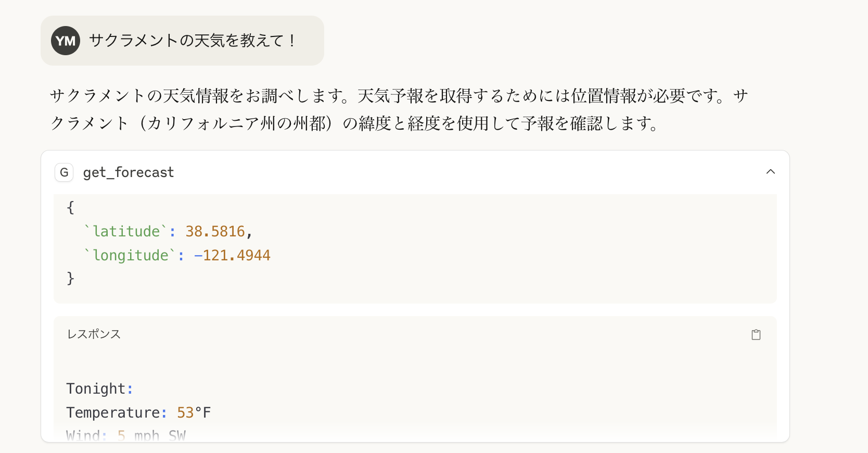This screenshot has height=453, width=868.
Task: Click the G icon beside get_forecast
Action: pyautogui.click(x=64, y=172)
